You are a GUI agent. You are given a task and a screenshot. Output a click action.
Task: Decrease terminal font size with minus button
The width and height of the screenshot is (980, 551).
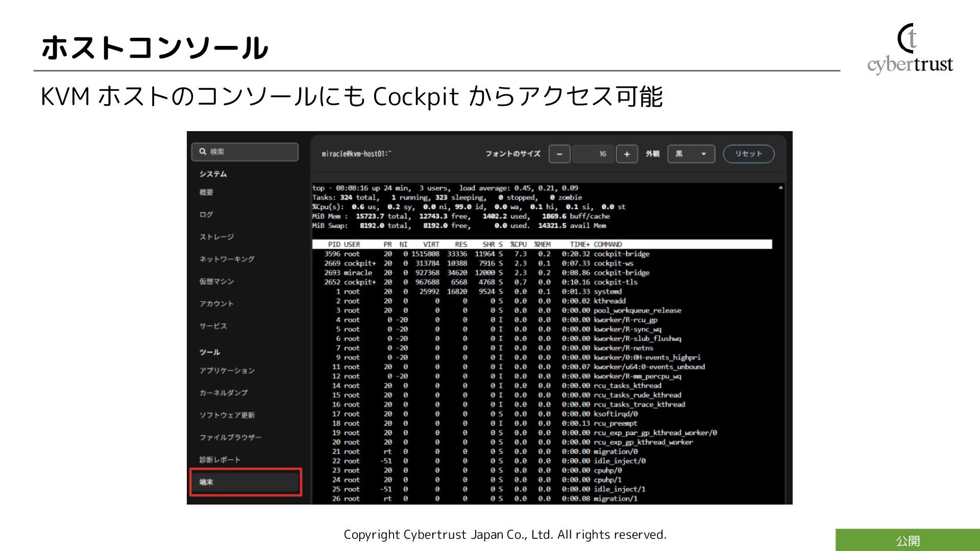(x=559, y=154)
